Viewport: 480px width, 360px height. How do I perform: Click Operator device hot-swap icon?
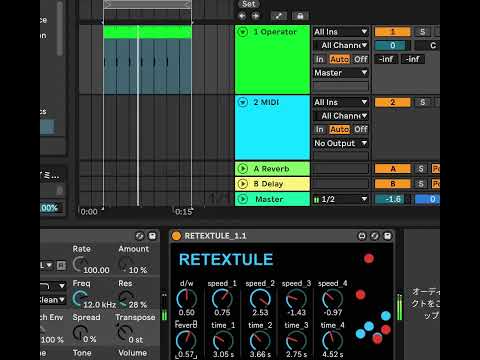tap(140, 236)
